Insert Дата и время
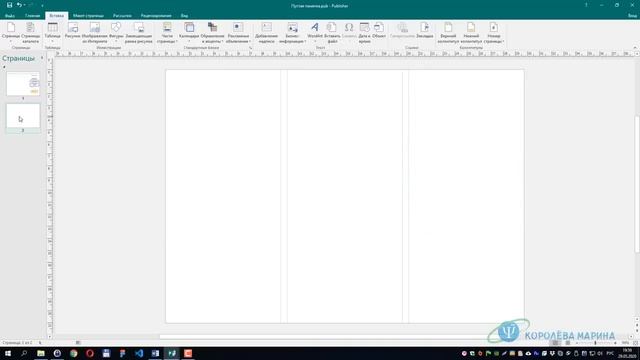This screenshot has height=360, width=640. [364, 33]
